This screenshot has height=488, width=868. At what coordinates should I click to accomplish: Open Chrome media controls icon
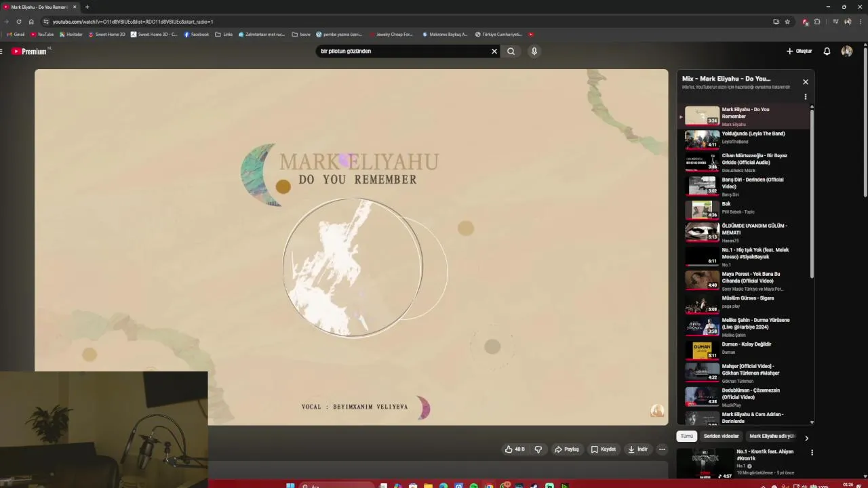[835, 22]
